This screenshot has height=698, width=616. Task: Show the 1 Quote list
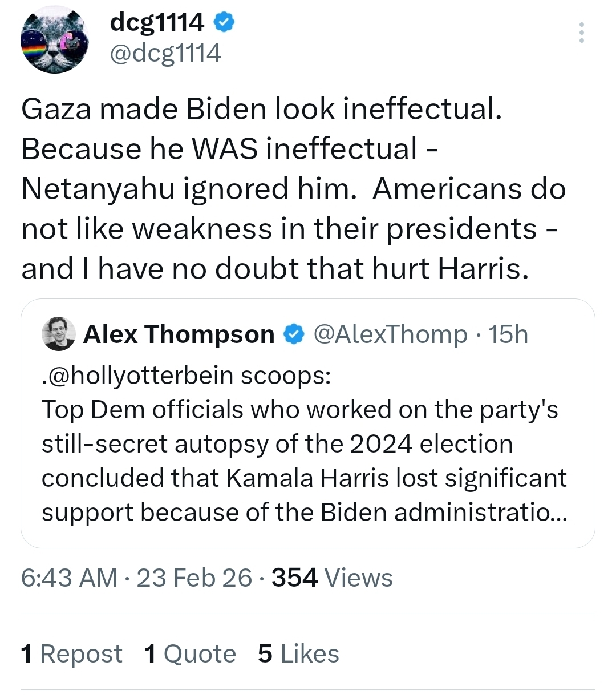(190, 654)
